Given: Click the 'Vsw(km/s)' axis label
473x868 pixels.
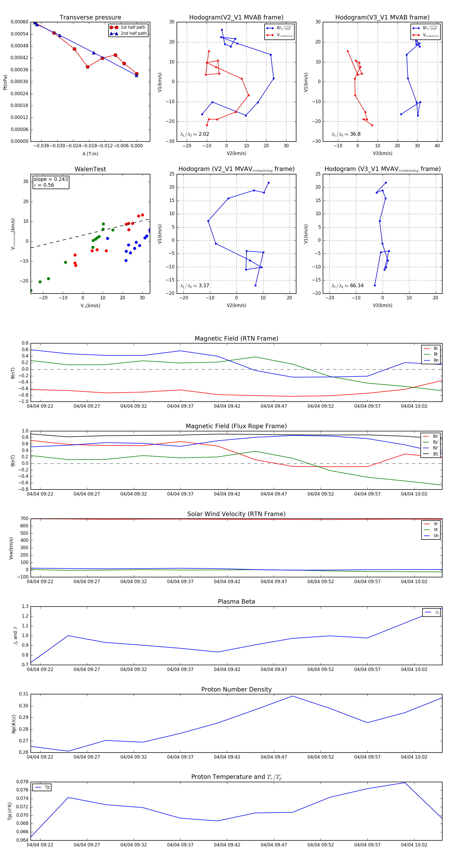Looking at the screenshot, I should pyautogui.click(x=11, y=549).
